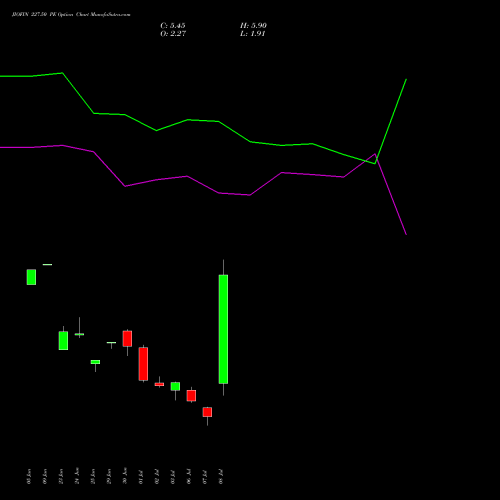Viewport: 500px width, 500px height.
Task: Select the 29 Jun date label
Action: (109, 476)
